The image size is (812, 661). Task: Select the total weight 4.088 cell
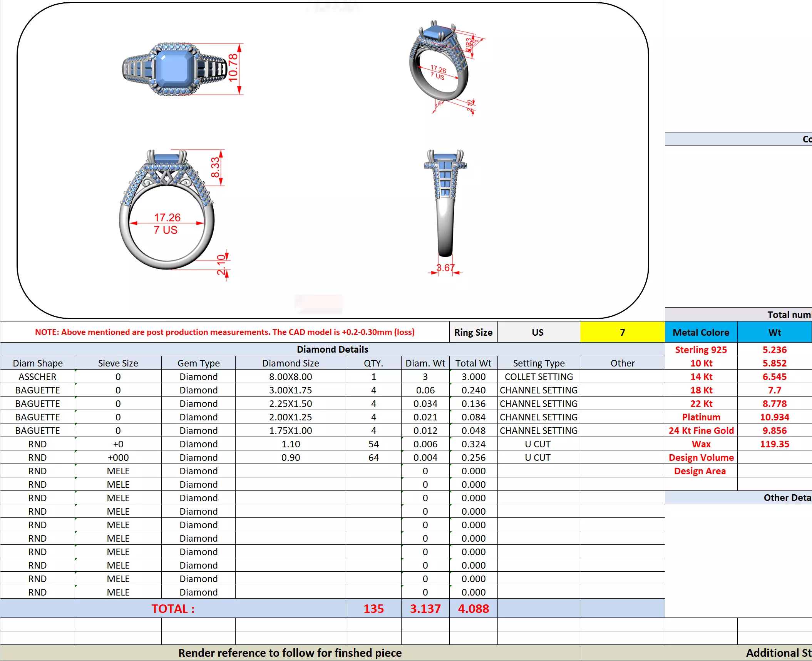[473, 609]
